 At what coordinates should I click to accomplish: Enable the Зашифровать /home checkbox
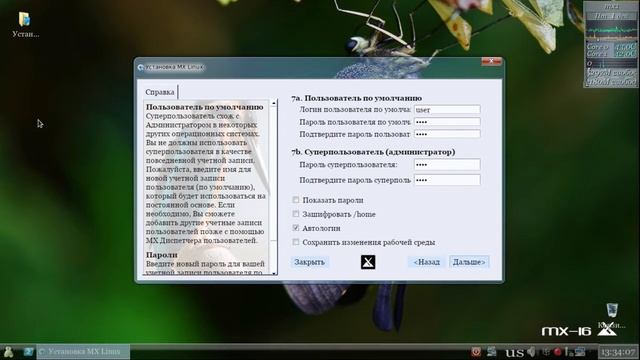click(x=296, y=214)
